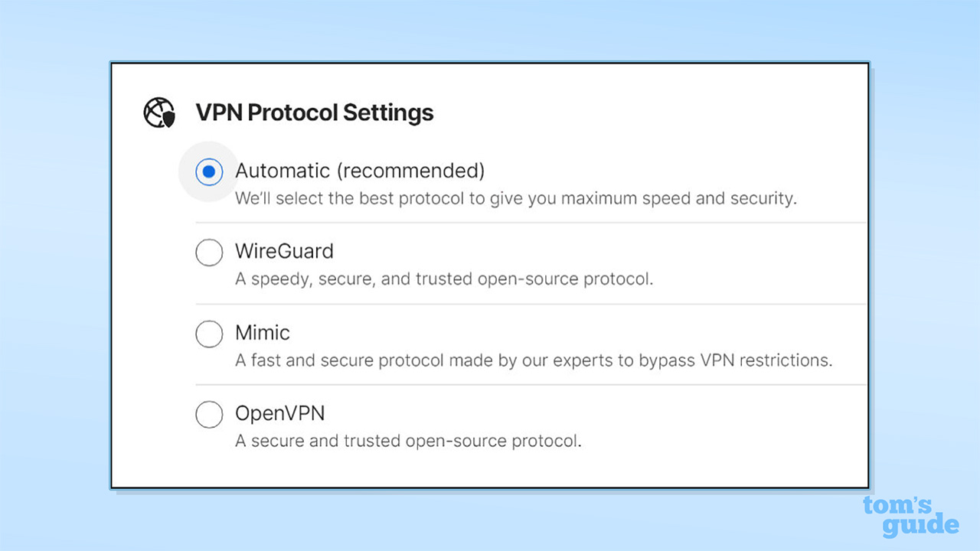Click the OpenVPN protocol name

pos(279,413)
